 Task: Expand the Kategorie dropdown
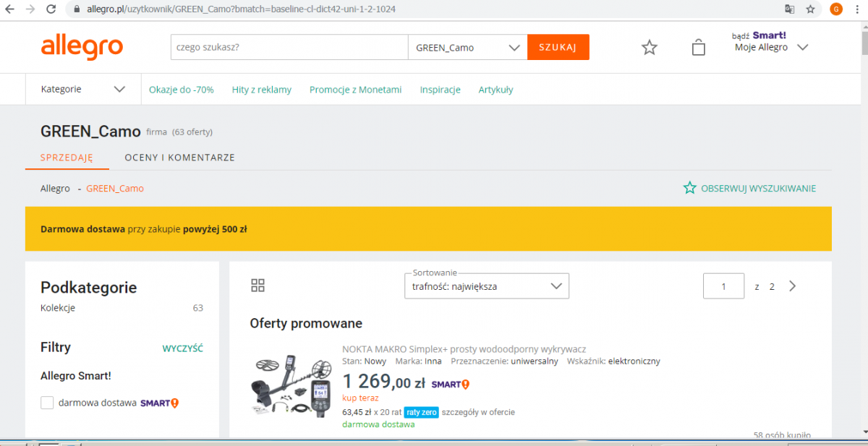click(83, 89)
